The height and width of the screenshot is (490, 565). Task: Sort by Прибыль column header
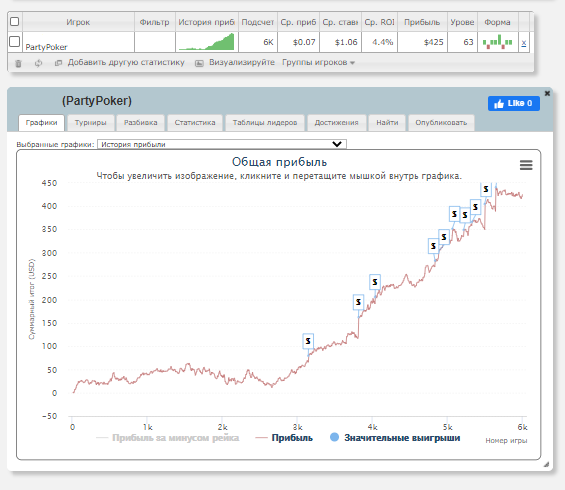pyautogui.click(x=422, y=22)
